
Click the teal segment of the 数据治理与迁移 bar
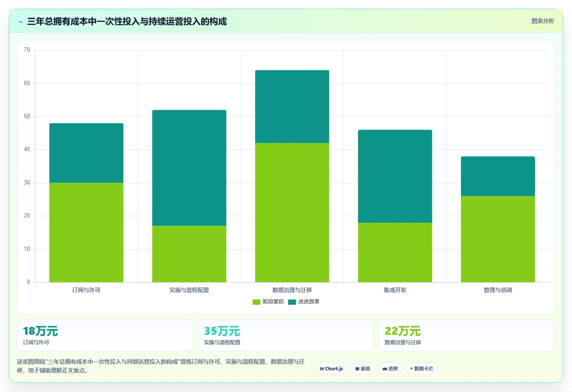tap(292, 106)
